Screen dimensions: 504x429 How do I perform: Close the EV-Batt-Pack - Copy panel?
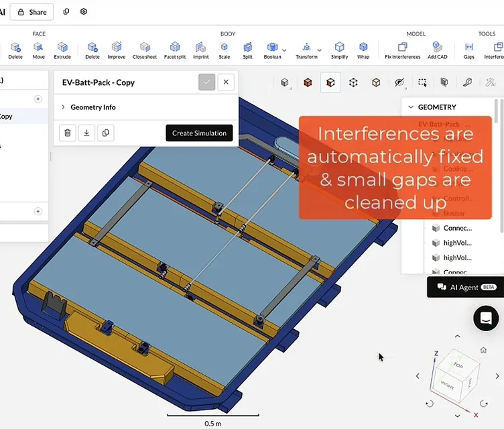(226, 82)
